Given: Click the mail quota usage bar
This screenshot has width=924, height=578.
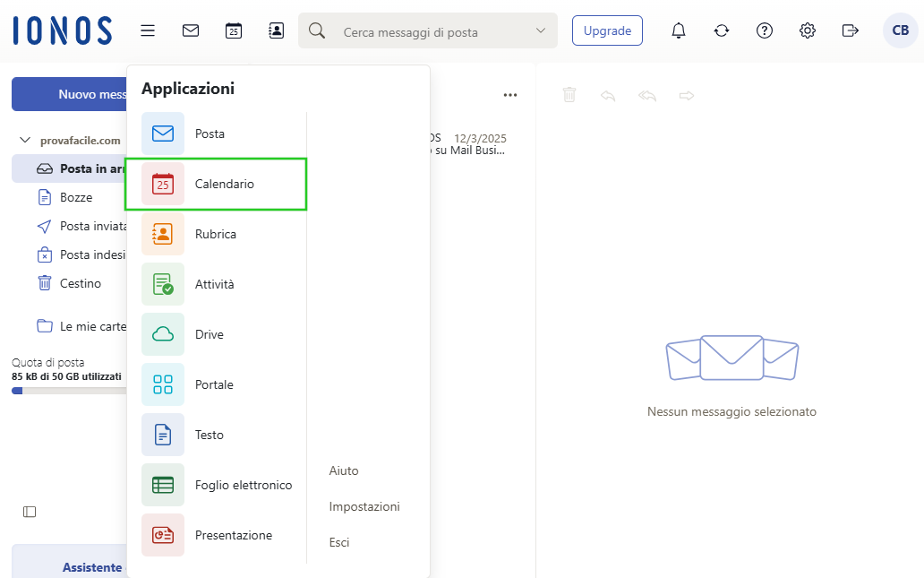Looking at the screenshot, I should tap(67, 391).
